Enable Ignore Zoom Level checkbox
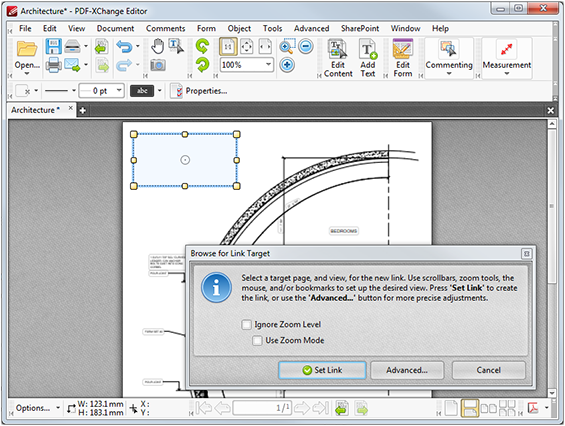This screenshot has width=565, height=426. tap(246, 324)
